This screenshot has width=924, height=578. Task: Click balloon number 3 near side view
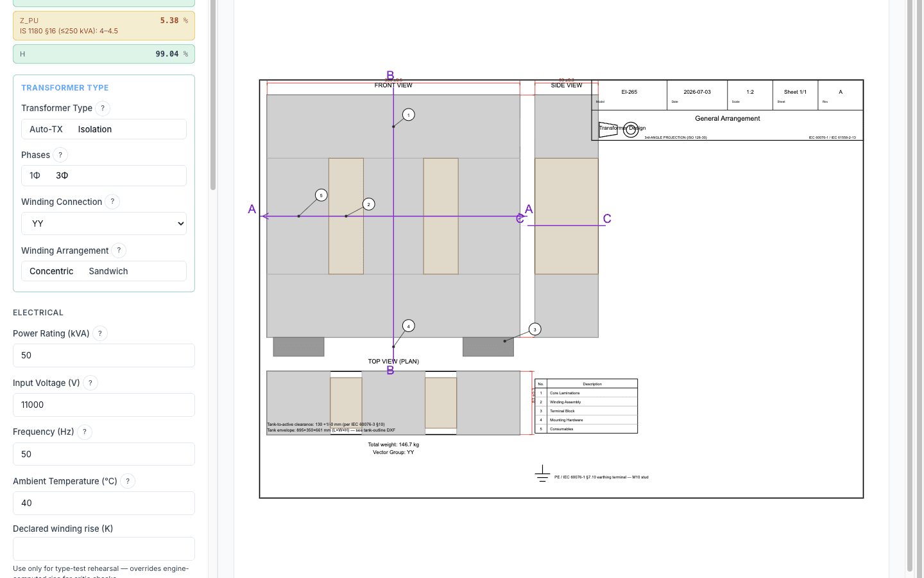point(535,329)
